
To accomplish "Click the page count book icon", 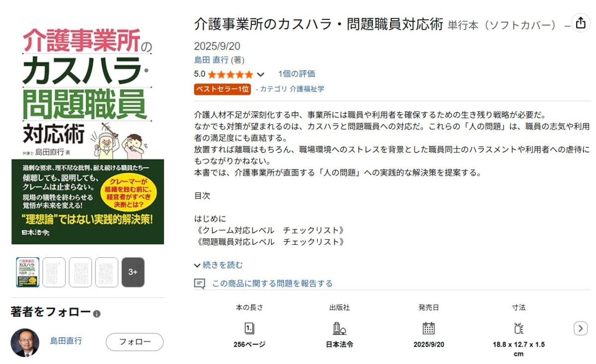I will (x=250, y=328).
